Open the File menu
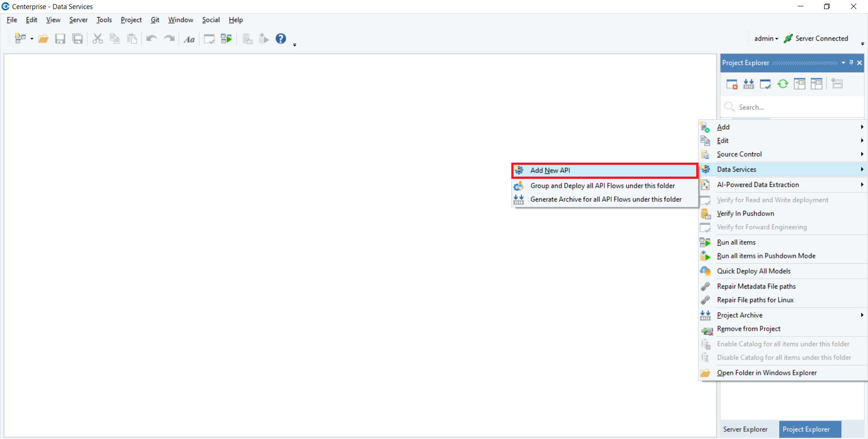 12,20
